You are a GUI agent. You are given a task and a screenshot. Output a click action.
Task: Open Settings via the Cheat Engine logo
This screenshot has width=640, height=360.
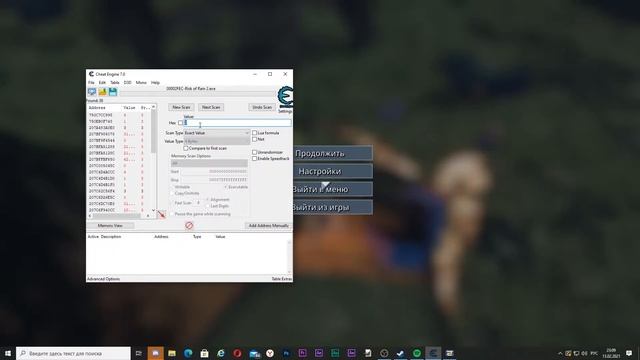click(285, 100)
